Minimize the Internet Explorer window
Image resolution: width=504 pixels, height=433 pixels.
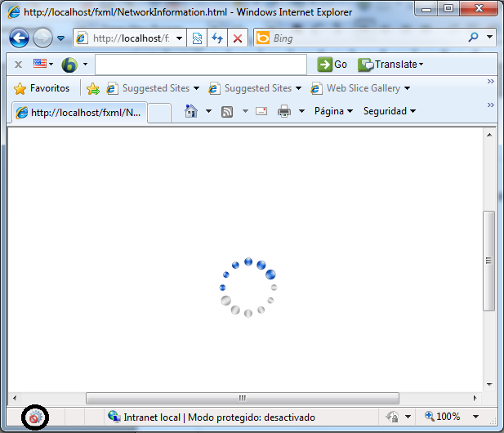426,9
